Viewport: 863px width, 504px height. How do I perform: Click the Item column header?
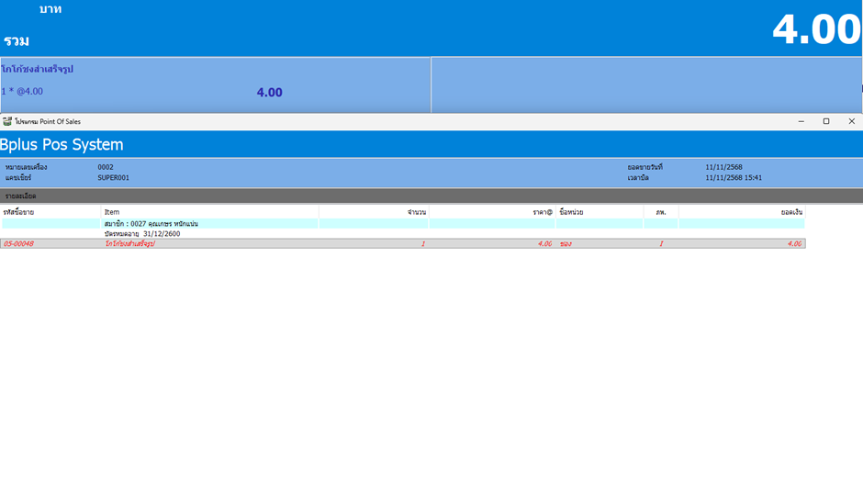pyautogui.click(x=112, y=212)
